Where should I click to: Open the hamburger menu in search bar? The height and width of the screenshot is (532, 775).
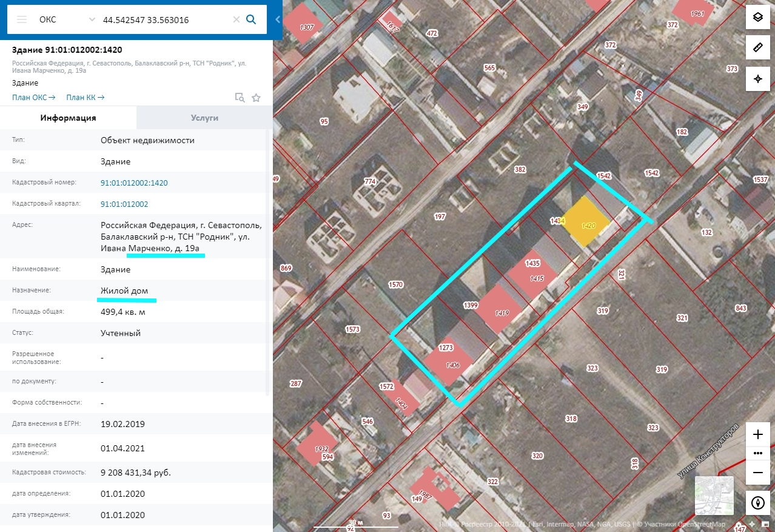22,19
